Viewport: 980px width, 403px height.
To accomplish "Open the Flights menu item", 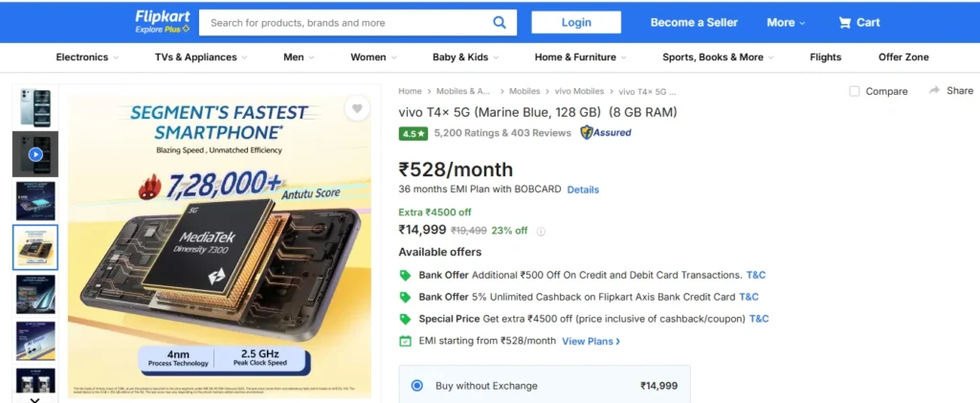I will (x=825, y=56).
